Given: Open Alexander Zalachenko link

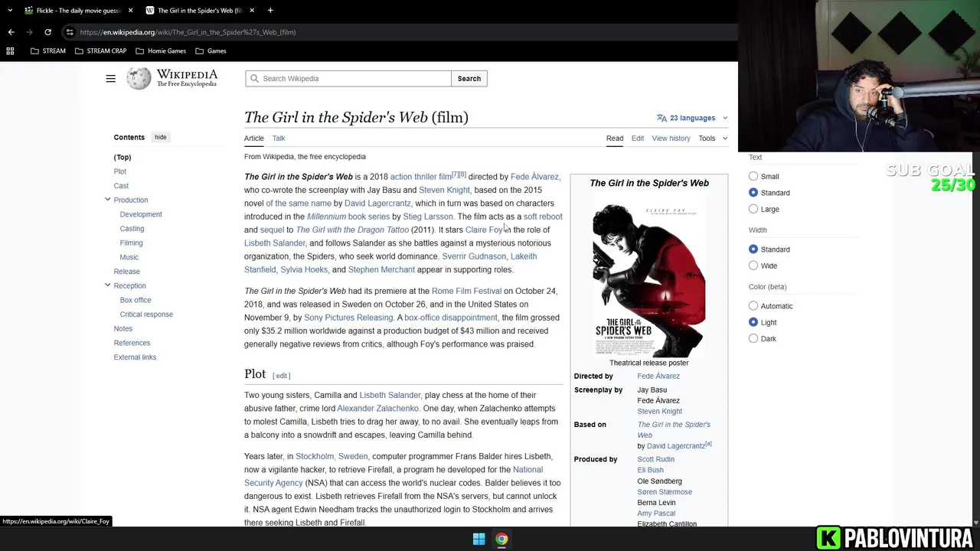Looking at the screenshot, I should click(378, 409).
